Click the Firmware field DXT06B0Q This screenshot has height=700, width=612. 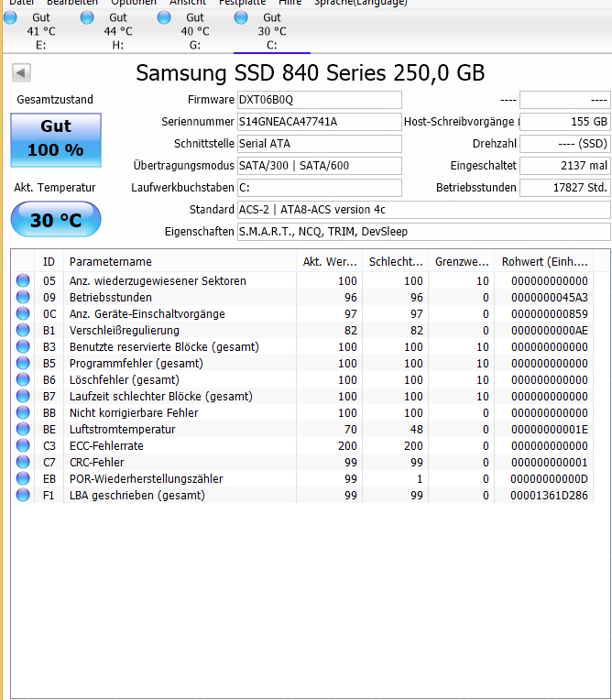point(320,100)
